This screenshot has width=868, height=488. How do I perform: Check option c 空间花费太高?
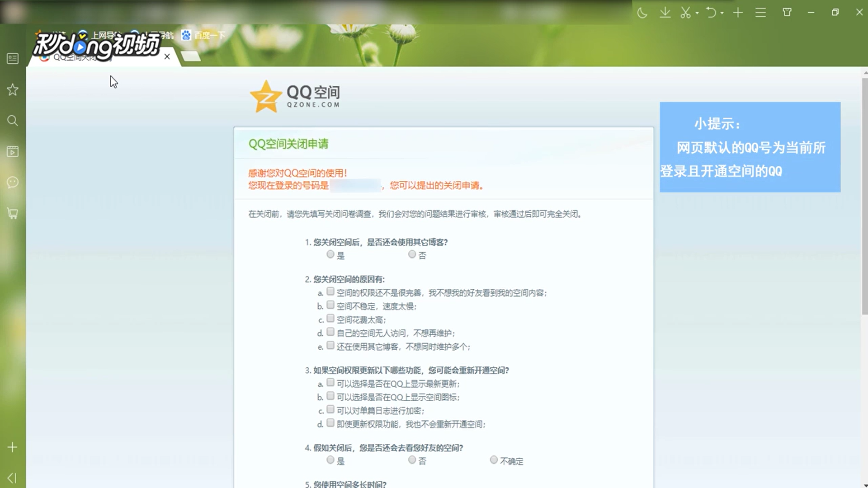point(330,319)
